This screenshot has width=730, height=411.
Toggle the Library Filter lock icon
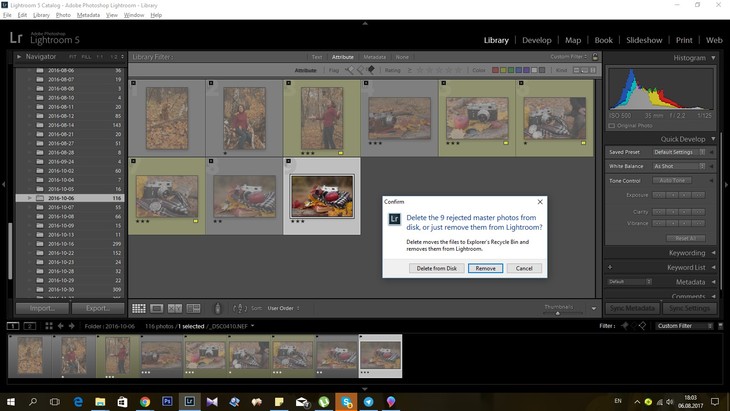[595, 57]
